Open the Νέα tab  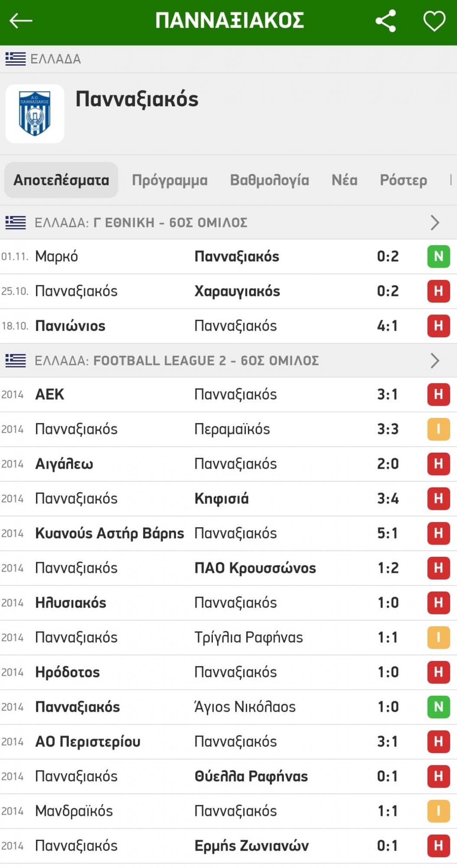coord(344,180)
